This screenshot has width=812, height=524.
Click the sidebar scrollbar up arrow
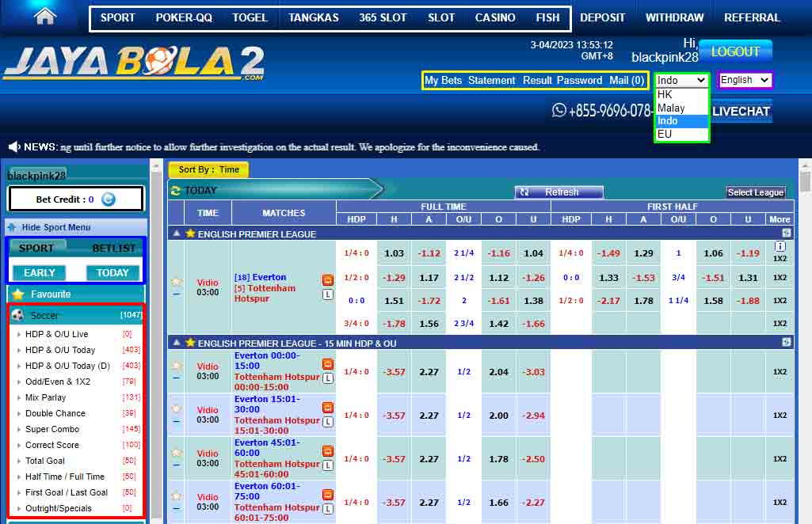[x=155, y=166]
